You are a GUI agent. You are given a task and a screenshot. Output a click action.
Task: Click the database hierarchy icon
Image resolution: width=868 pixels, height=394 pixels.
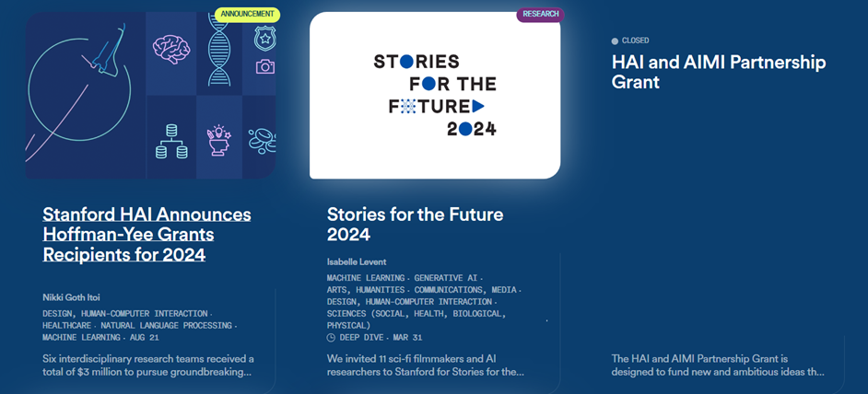coord(171,142)
